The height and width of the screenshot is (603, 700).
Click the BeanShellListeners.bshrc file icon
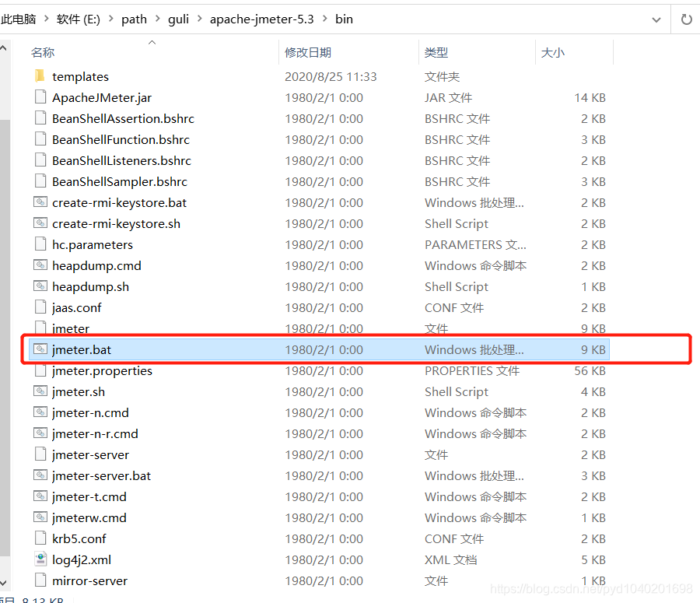tap(40, 160)
